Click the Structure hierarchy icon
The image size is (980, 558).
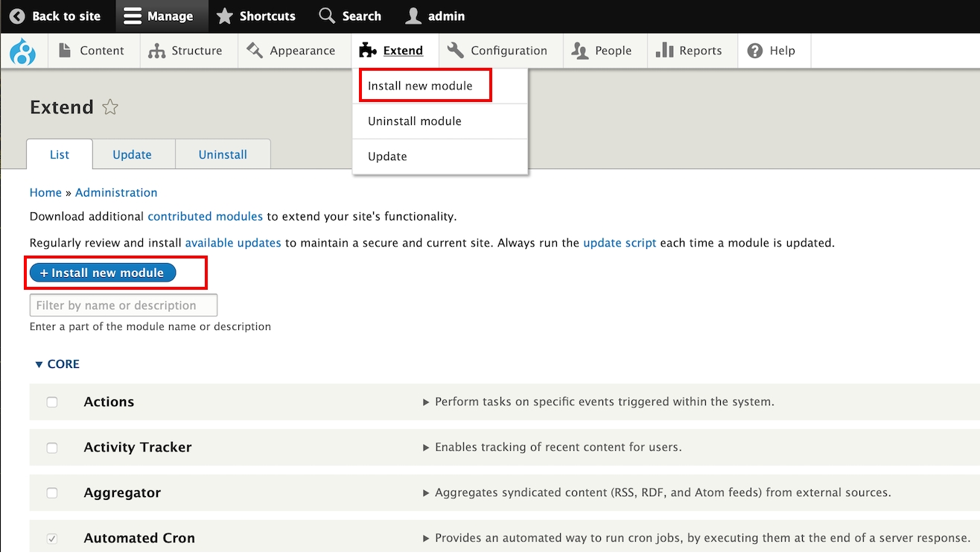156,51
